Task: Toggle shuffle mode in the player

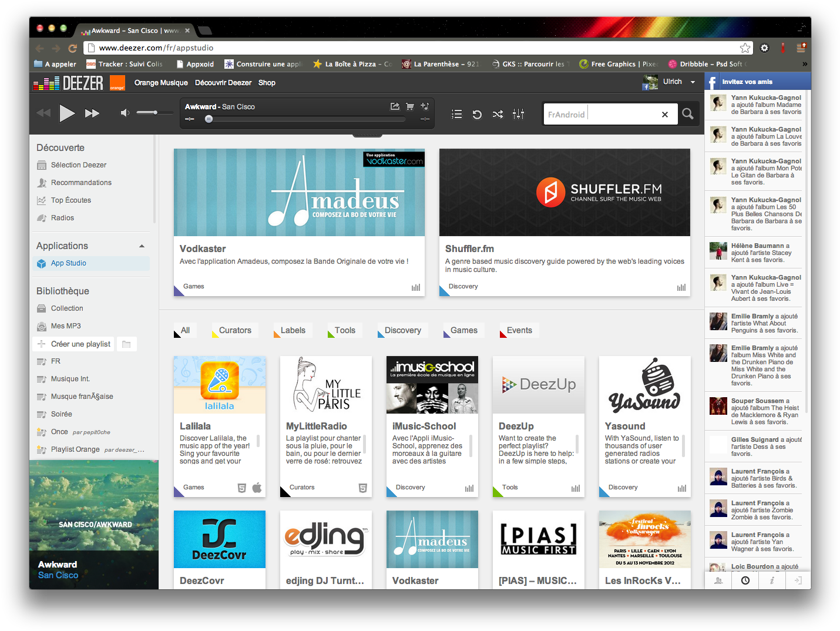Action: 498,114
